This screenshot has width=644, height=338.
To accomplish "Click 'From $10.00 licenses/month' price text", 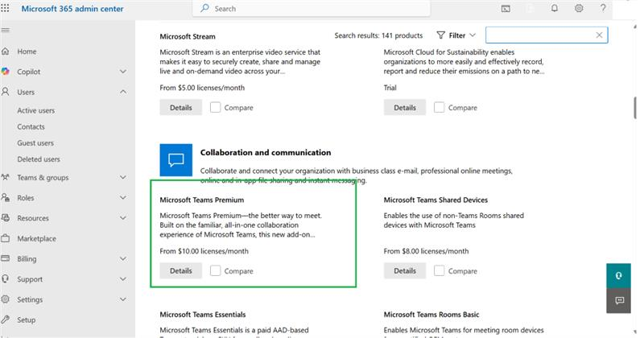I will point(204,251).
